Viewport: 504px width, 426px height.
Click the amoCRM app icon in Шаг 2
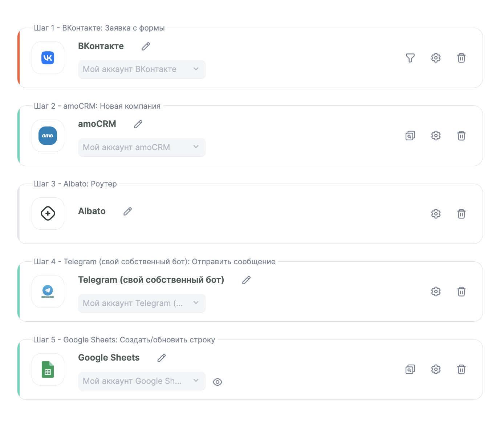48,136
